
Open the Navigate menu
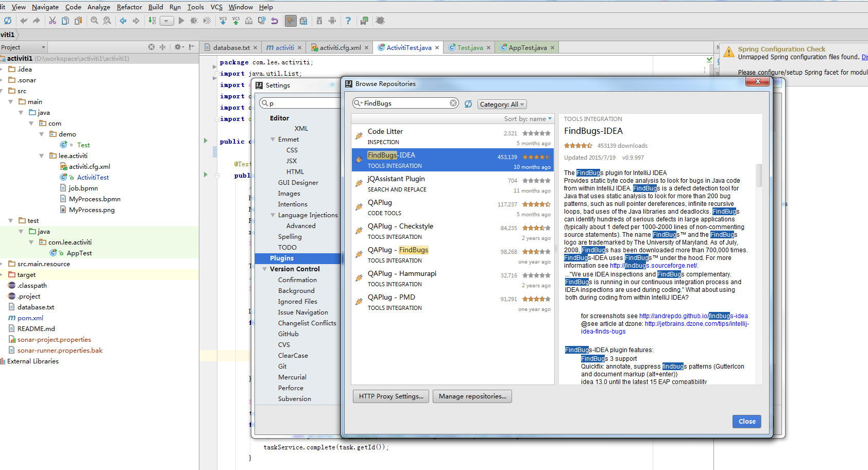(x=45, y=7)
